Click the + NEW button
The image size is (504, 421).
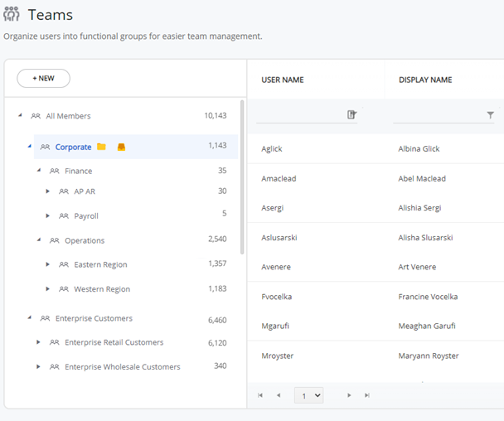(43, 78)
